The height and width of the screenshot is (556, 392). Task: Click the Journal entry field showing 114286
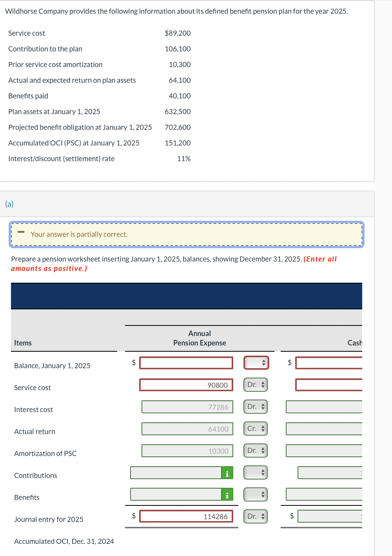186,516
